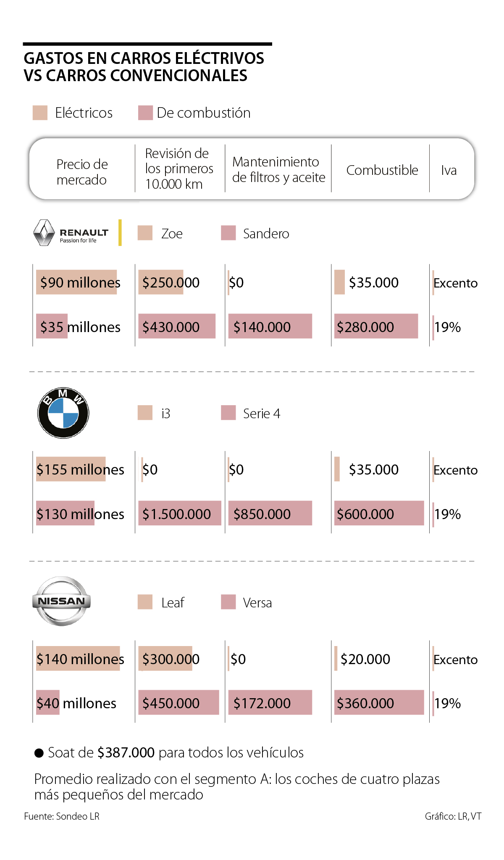Open the Mantenimiento de filtros y aceite header
504x860 pixels.
278,169
